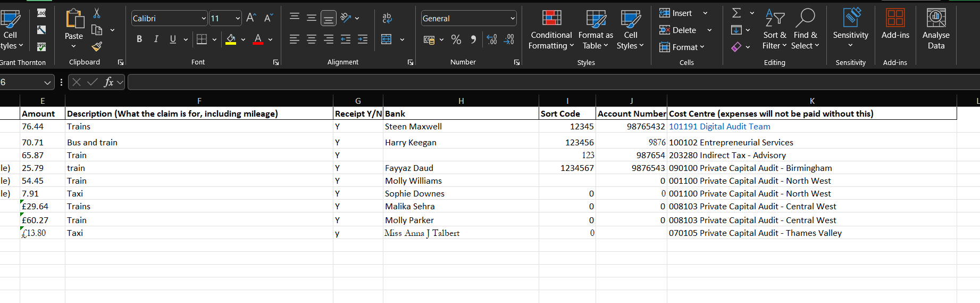
Task: Open the Orientation text angle tool
Action: (346, 18)
